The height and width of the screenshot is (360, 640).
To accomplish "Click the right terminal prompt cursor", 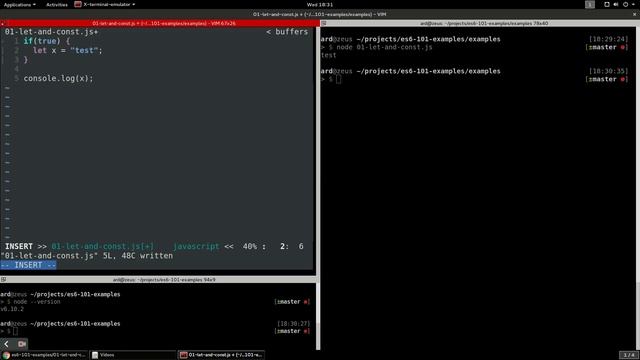I will 338,79.
